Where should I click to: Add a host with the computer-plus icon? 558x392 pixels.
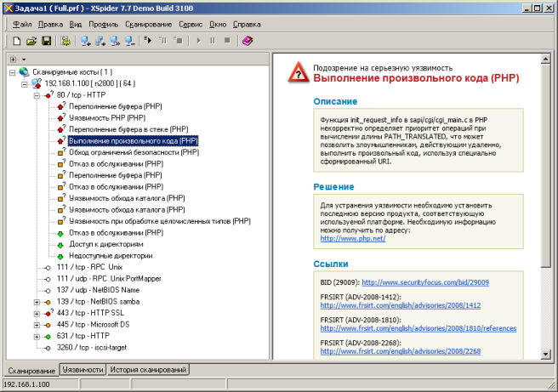tap(85, 41)
